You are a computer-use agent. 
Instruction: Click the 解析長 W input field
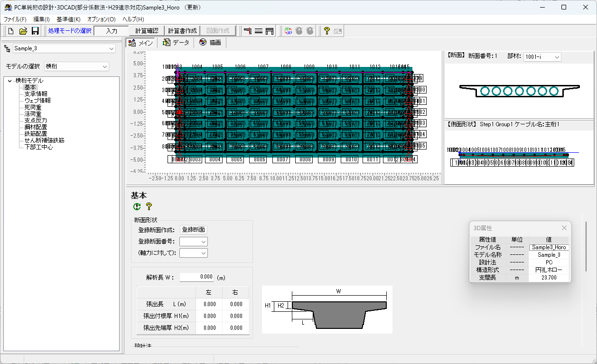197,277
